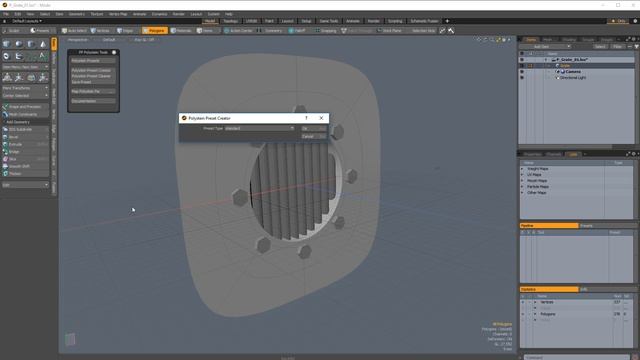This screenshot has height=360, width=640.
Task: Click the Bevel tool icon in Add Geometry
Action: (5, 137)
